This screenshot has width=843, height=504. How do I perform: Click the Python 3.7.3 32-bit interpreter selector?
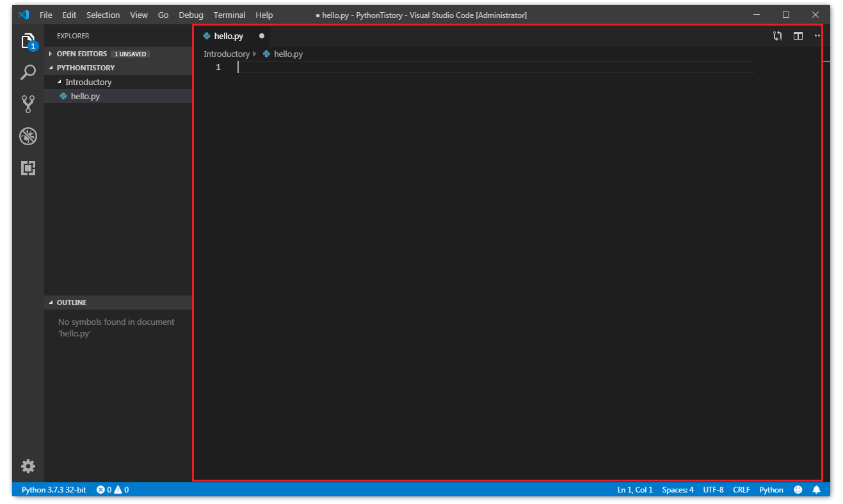(54, 490)
